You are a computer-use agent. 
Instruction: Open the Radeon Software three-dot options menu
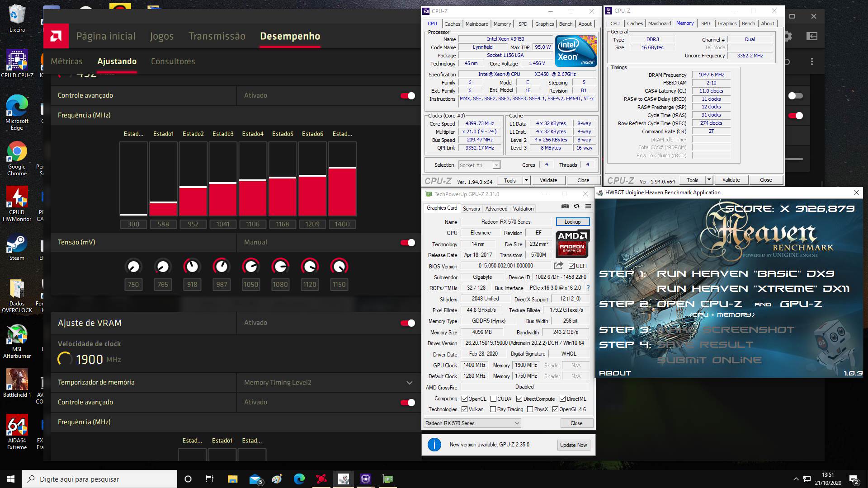[812, 61]
